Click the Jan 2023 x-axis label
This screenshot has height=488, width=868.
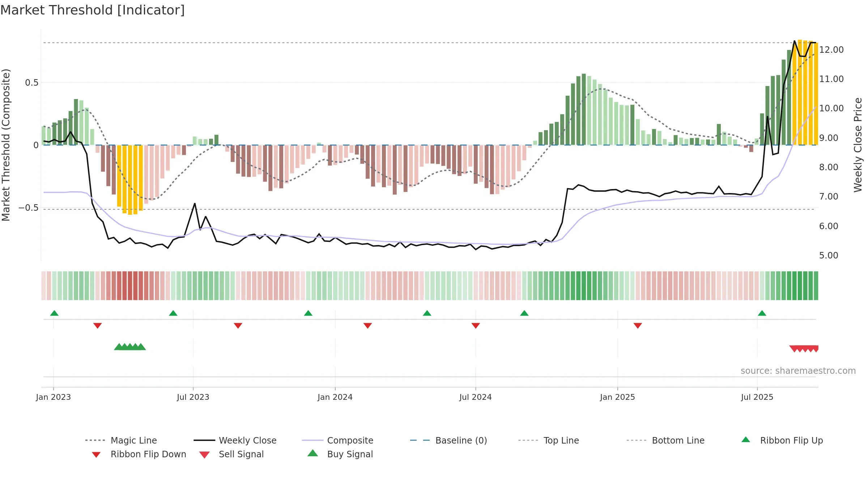coord(53,397)
